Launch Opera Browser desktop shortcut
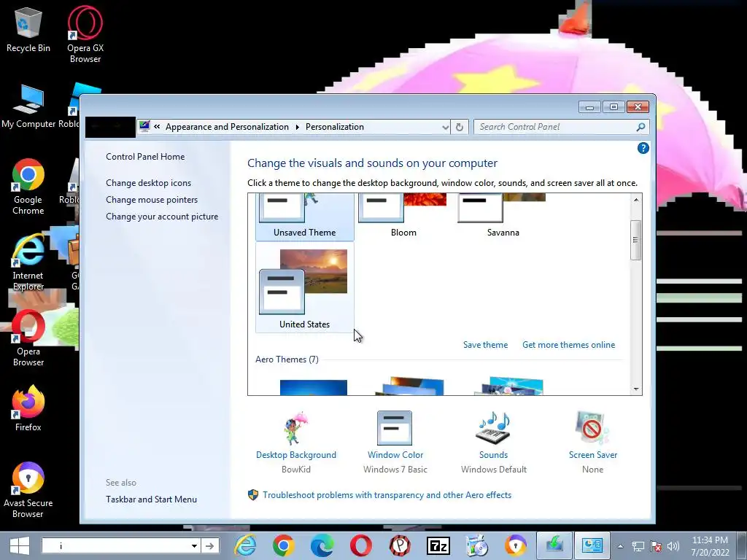Viewport: 747px width, 560px height. click(28, 338)
